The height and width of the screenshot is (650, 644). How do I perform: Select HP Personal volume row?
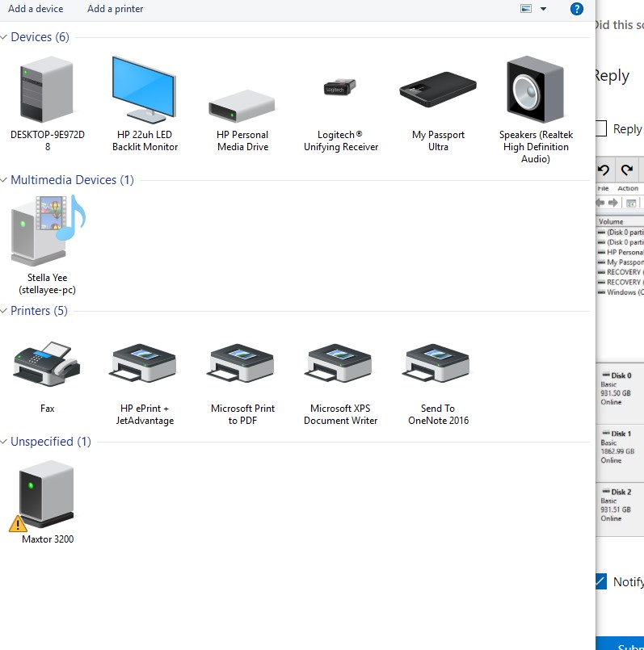[x=621, y=252]
